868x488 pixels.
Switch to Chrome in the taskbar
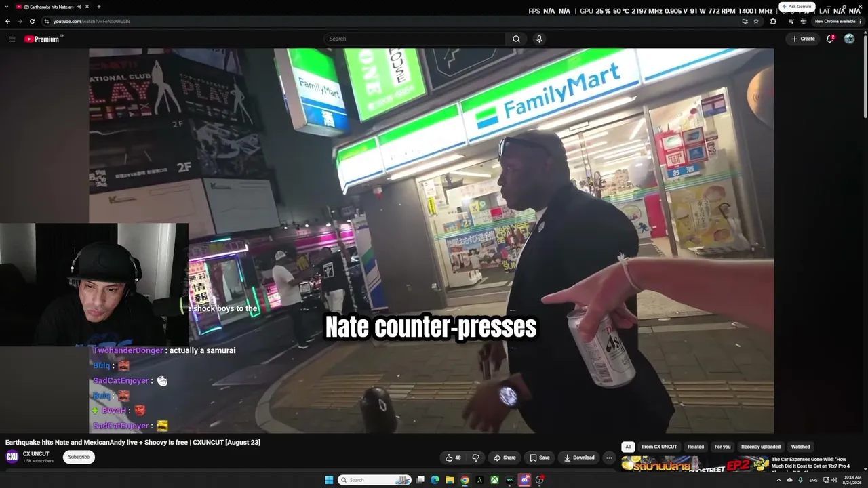tap(465, 480)
